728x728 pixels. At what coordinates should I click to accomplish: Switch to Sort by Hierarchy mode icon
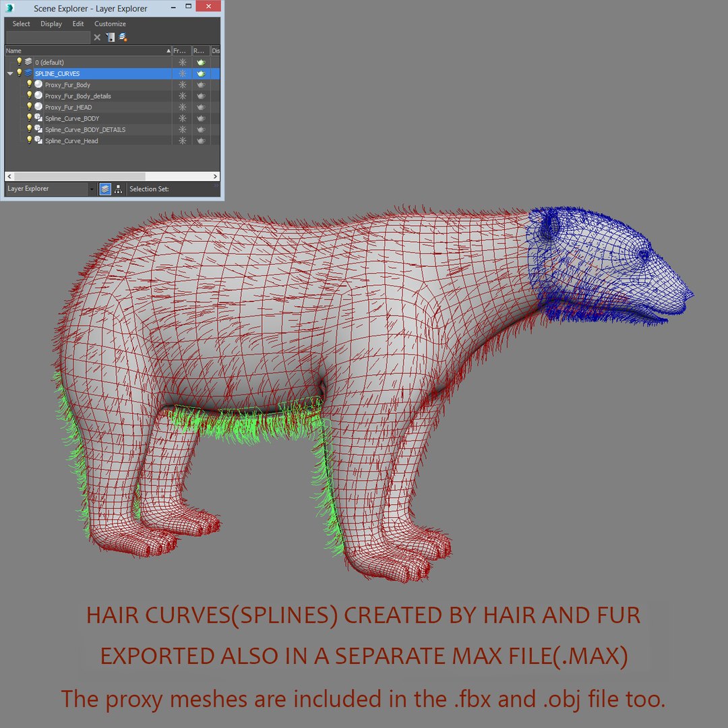tap(119, 189)
